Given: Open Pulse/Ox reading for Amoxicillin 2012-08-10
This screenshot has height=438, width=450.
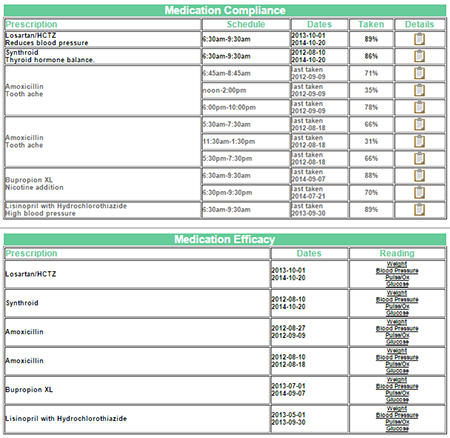Looking at the screenshot, I should pos(397,364).
